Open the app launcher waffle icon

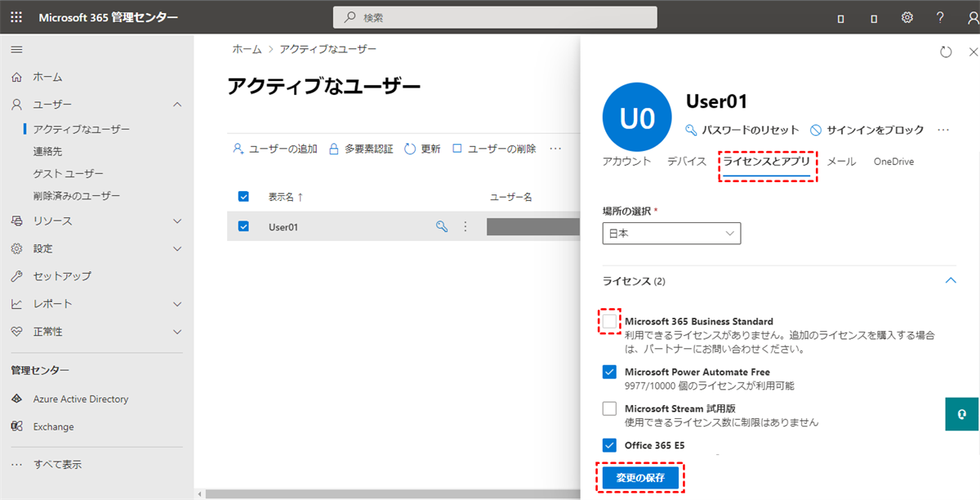[x=16, y=17]
